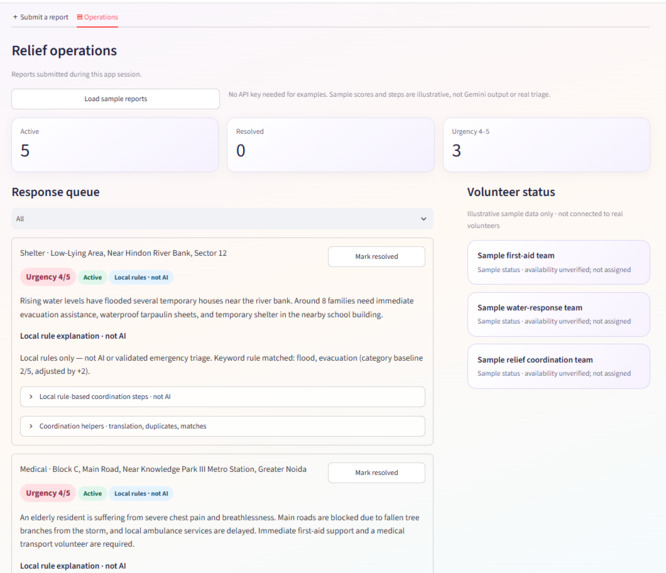
Task: Click Local rules · not AI badge on Medical report
Action: (x=141, y=494)
